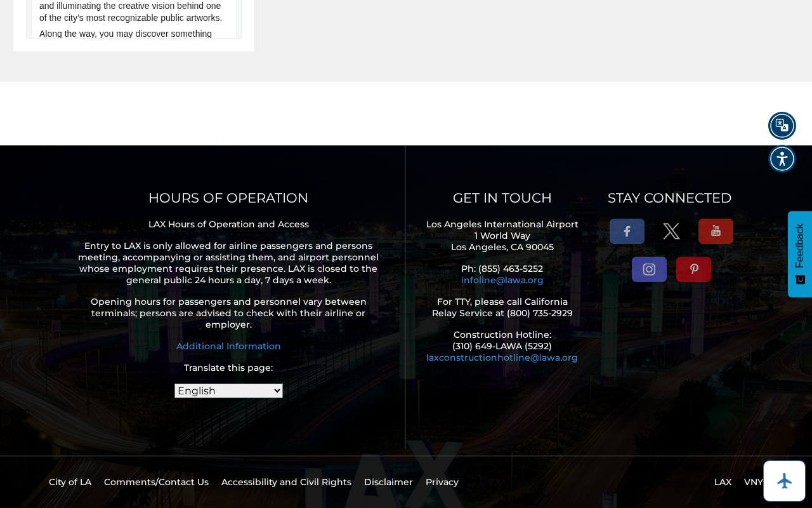Click the airplane flight info icon
This screenshot has width=812, height=508.
784,481
